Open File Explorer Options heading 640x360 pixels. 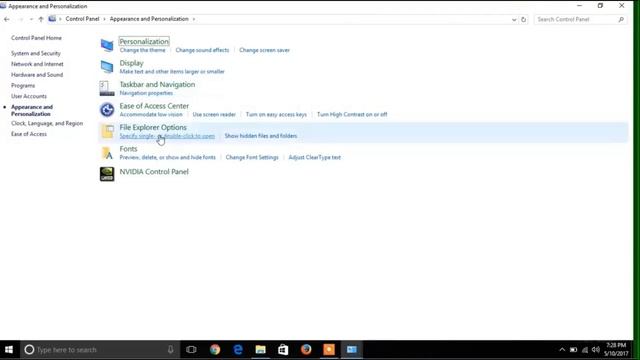click(x=153, y=127)
